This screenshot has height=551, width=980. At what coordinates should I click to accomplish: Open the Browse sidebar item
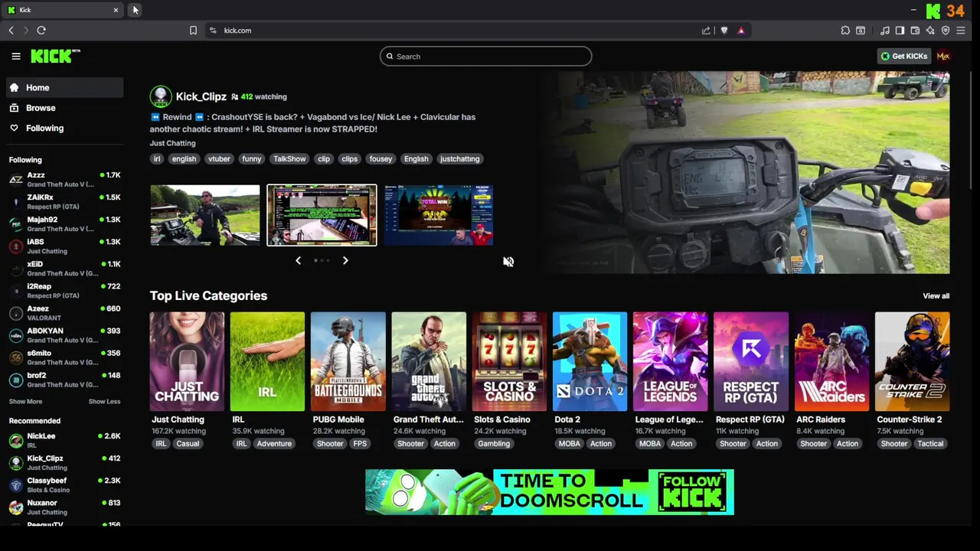pos(64,108)
